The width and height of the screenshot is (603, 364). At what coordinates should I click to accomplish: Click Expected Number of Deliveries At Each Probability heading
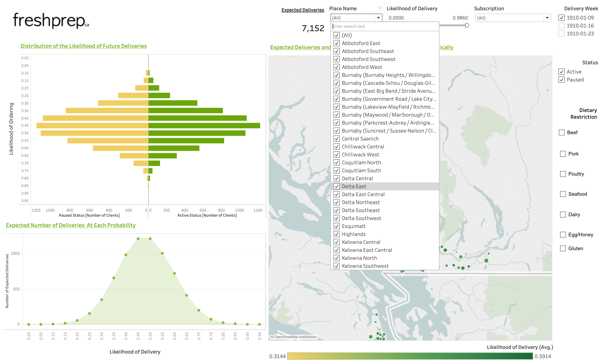click(71, 225)
